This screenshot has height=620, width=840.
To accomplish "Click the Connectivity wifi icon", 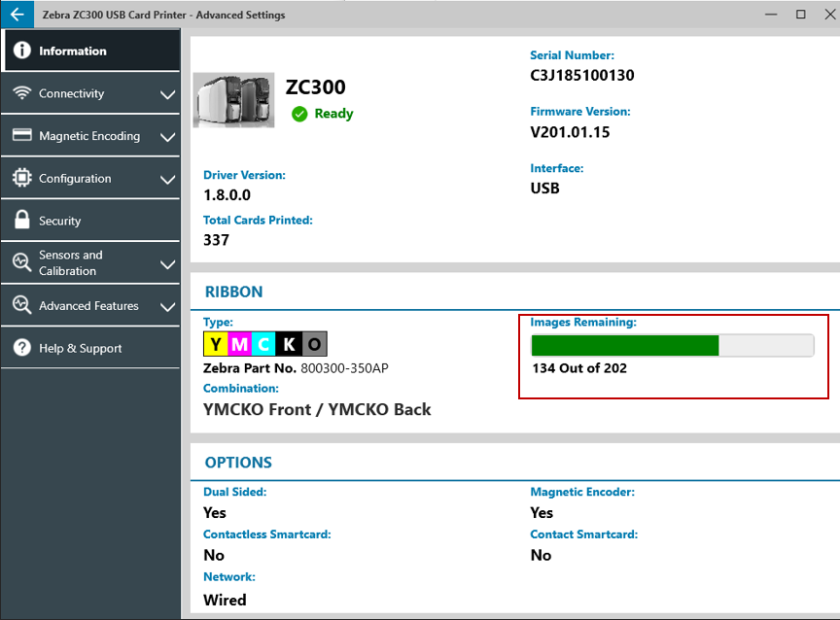I will click(x=22, y=93).
